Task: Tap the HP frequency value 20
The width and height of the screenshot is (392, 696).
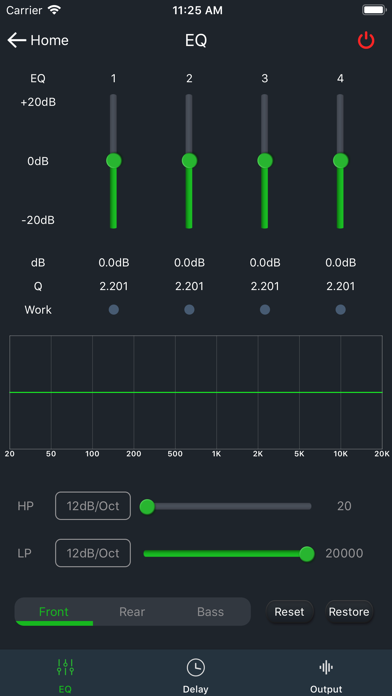Action: tap(344, 506)
